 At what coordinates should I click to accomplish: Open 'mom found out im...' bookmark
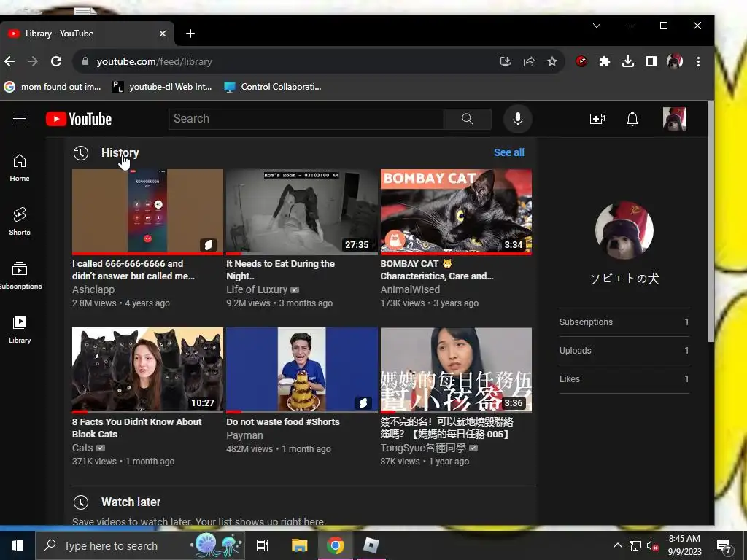coord(53,87)
